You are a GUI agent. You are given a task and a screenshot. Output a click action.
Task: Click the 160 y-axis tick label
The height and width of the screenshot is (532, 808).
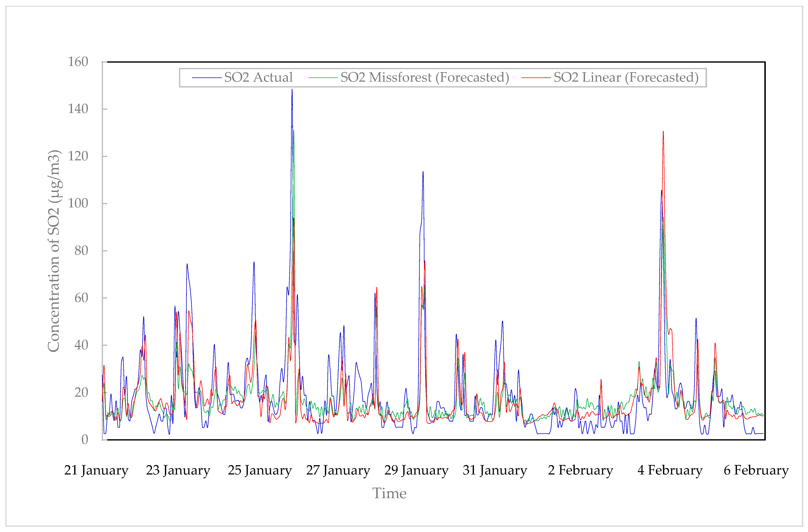click(78, 62)
